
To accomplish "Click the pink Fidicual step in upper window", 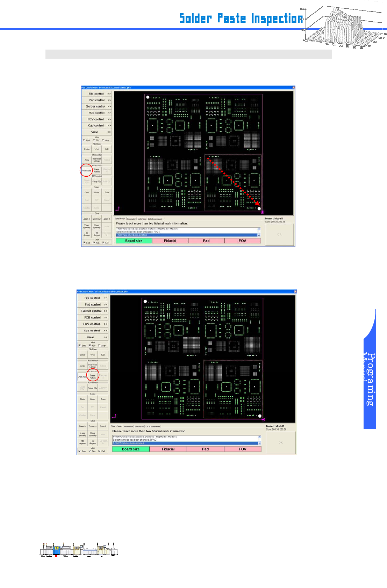I will [170, 241].
